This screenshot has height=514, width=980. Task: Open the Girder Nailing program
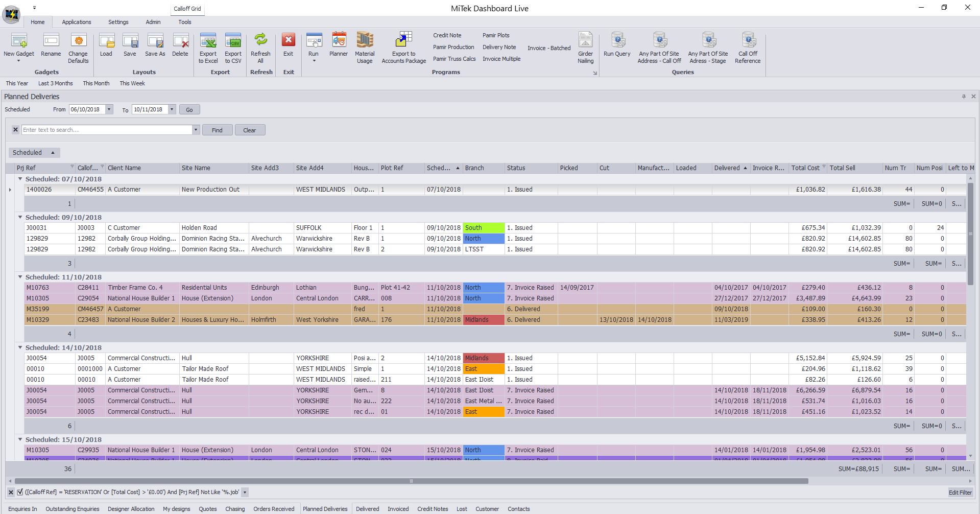[585, 41]
